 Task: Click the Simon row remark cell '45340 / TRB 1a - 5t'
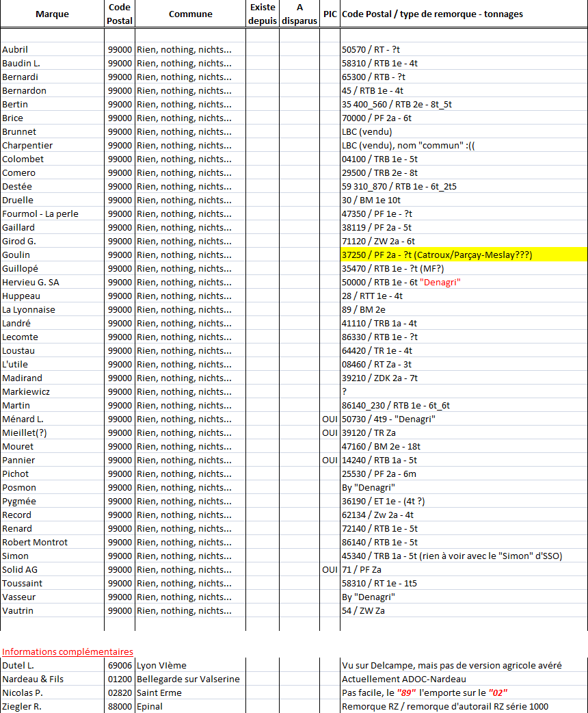(x=464, y=556)
